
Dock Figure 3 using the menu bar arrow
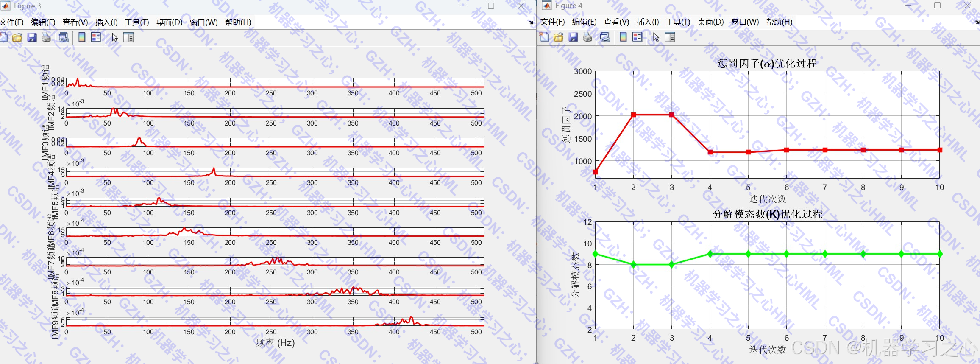pyautogui.click(x=531, y=22)
